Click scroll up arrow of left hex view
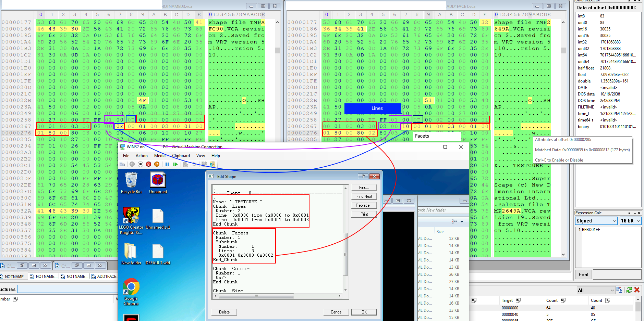 (277, 22)
